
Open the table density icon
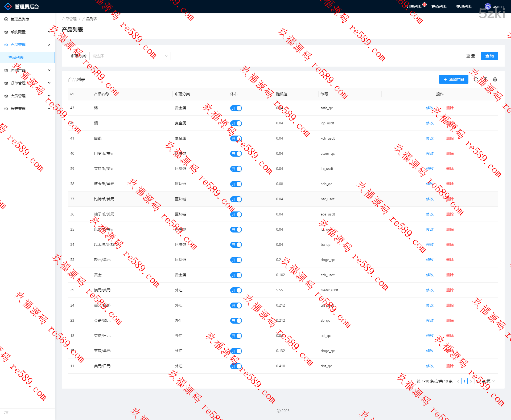pyautogui.click(x=485, y=79)
